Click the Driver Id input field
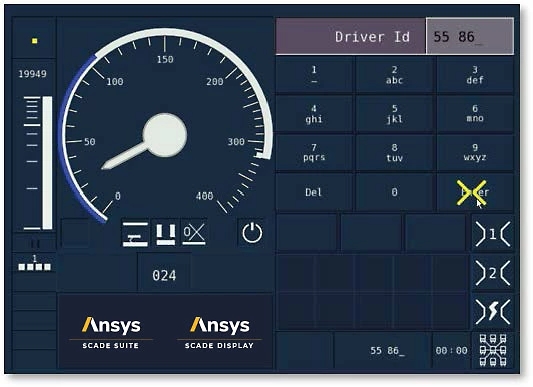Image resolution: width=533 pixels, height=387 pixels. [x=470, y=36]
